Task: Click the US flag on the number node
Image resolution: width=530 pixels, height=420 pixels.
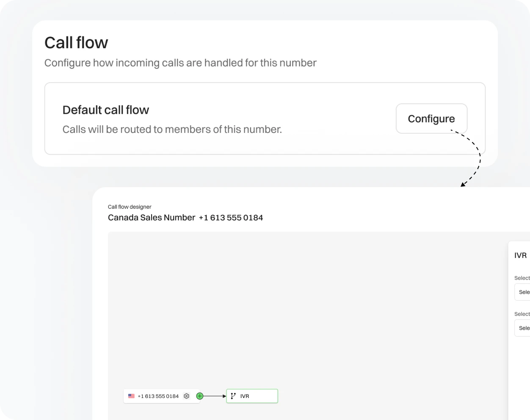Action: point(131,396)
